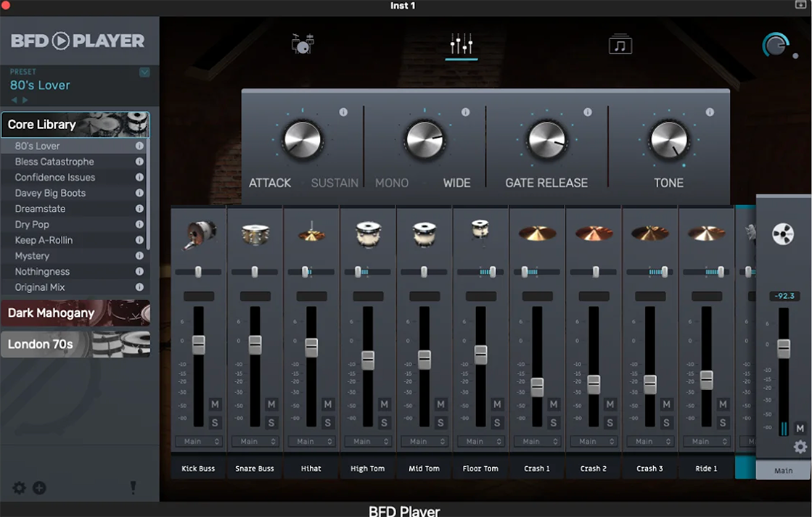Viewport: 812px width, 517px height.
Task: Mute the Snare Buss channel
Action: [x=271, y=404]
